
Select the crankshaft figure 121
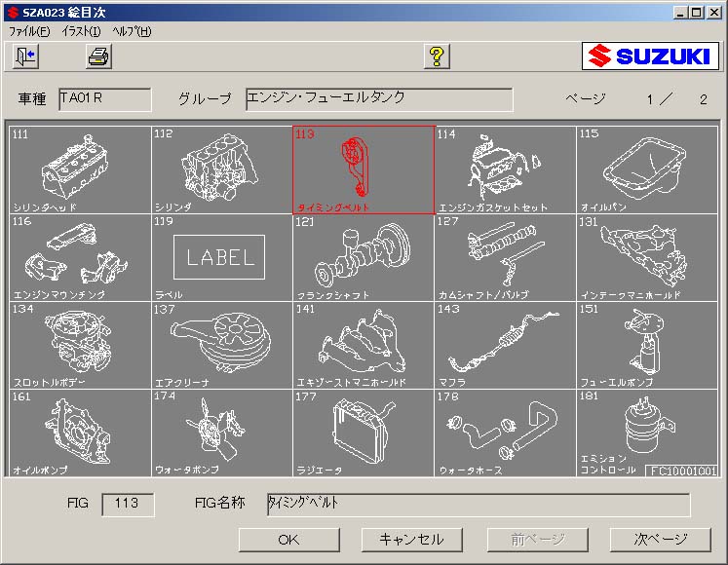pos(364,257)
